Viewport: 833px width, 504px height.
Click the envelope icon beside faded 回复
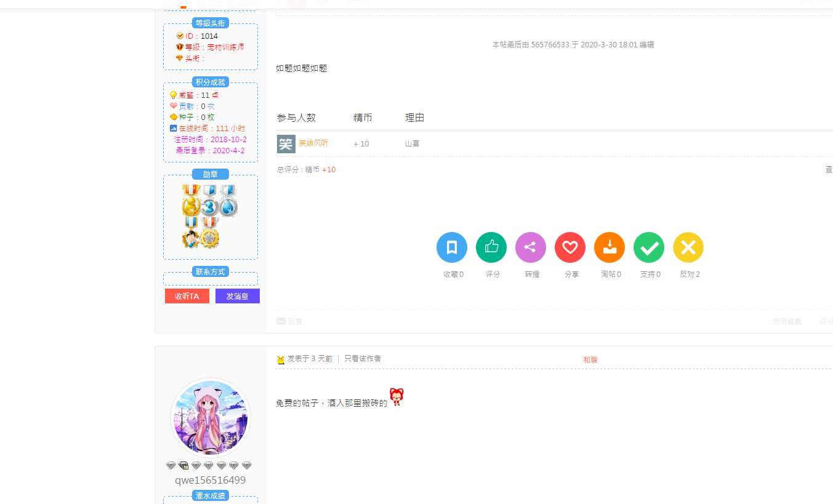(x=281, y=321)
